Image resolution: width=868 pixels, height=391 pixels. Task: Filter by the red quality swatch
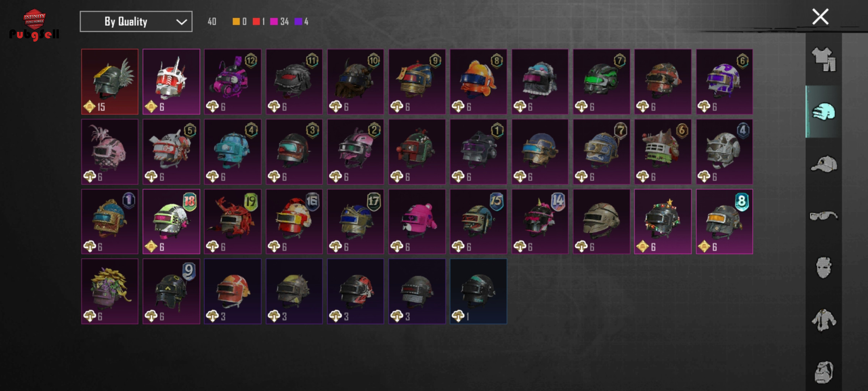256,22
